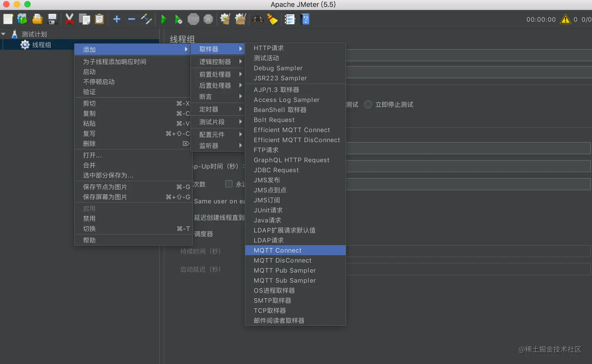This screenshot has height=364, width=592.
Task: Open the 监听器 submenu
Action: click(218, 146)
